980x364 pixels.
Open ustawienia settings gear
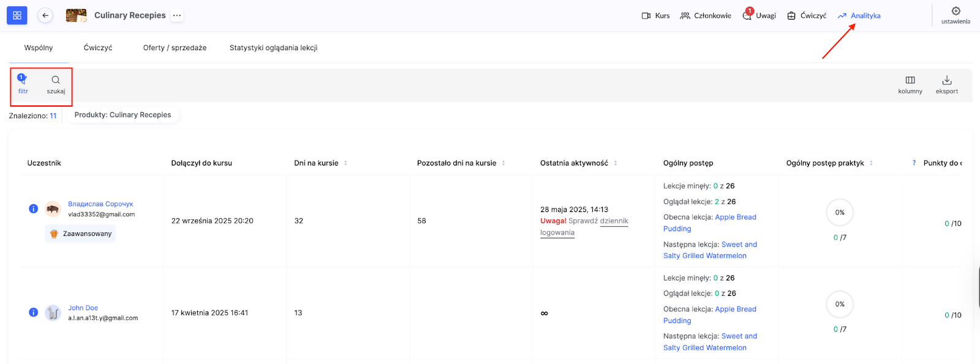(x=956, y=15)
